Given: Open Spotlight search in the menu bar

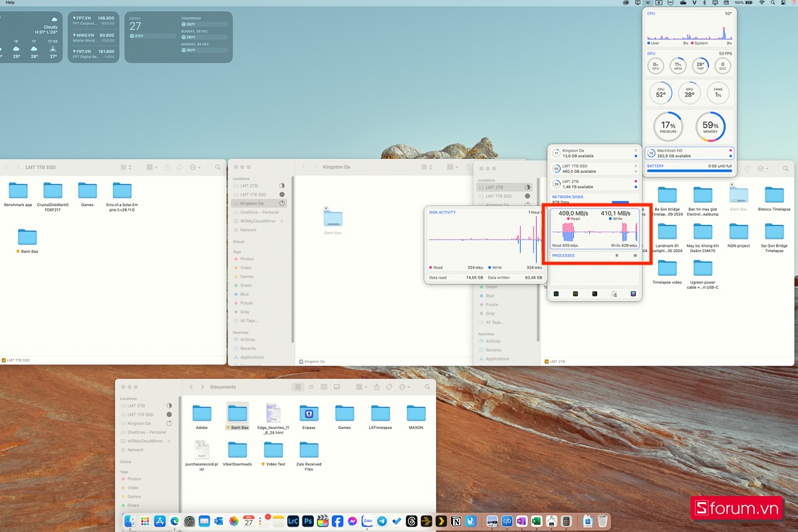Looking at the screenshot, I should (x=773, y=3).
